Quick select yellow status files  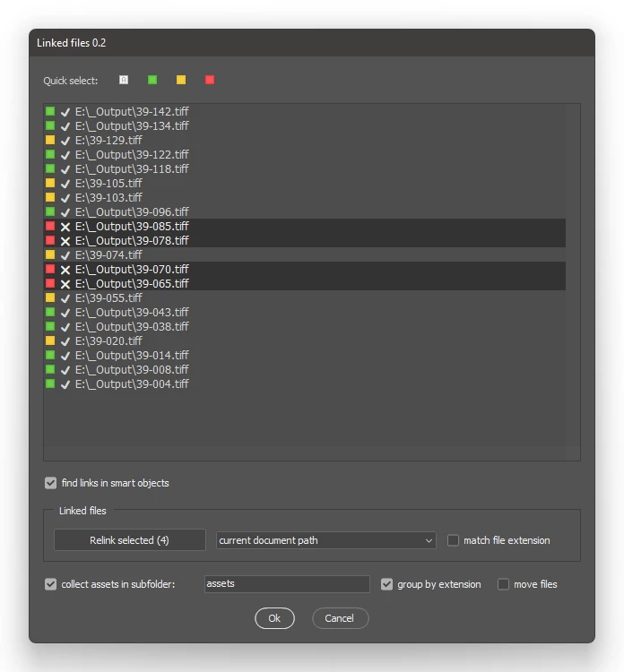181,80
